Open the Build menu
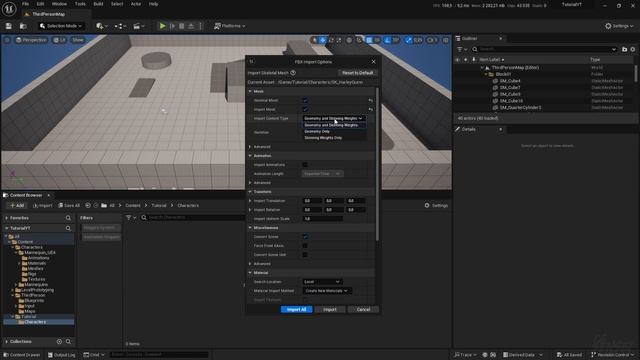640x360 pixels. coord(98,4)
